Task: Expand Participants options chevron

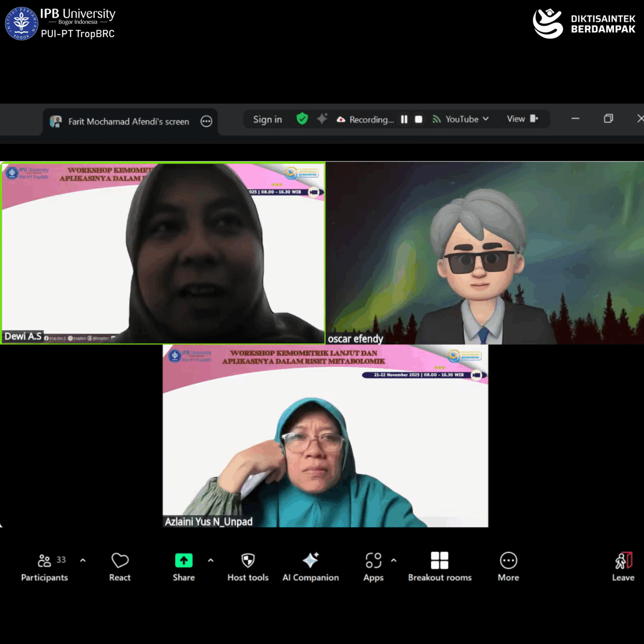Action: [82, 560]
